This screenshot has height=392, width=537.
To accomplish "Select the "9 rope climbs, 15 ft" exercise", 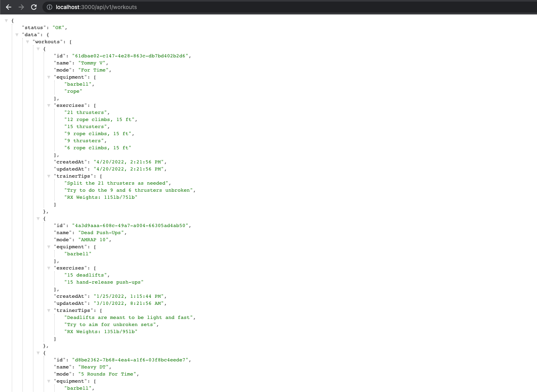I will click(98, 134).
